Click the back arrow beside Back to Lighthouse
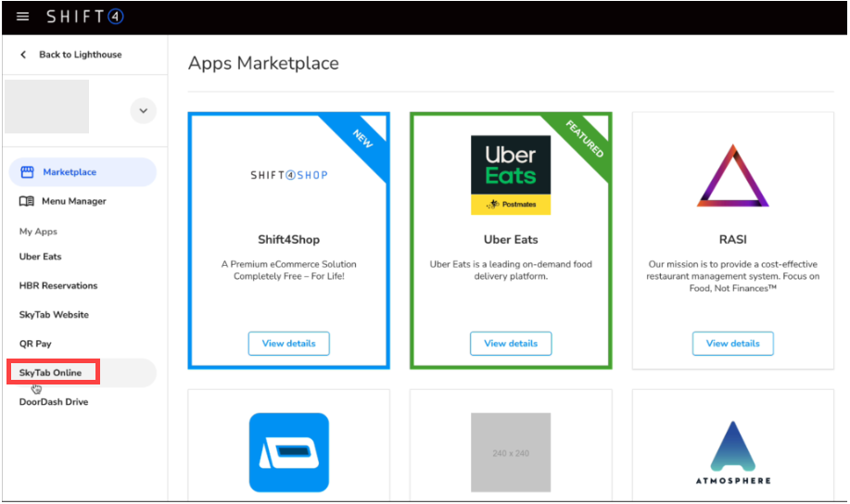Screen dimensions: 850x504 pos(23,55)
